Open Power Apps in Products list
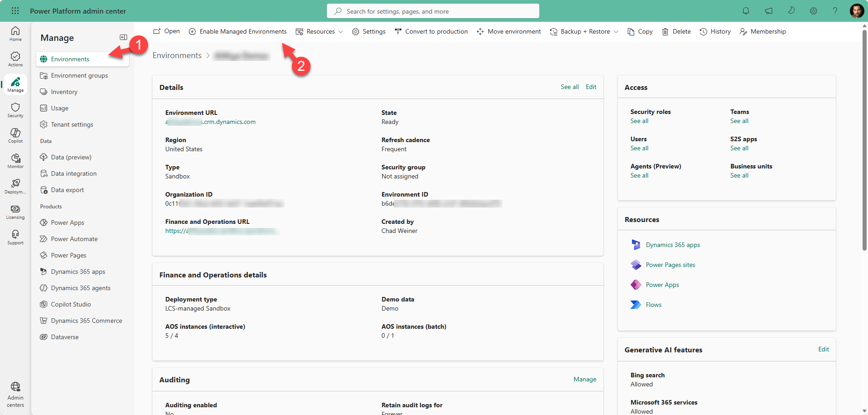The height and width of the screenshot is (415, 868). pyautogui.click(x=82, y=222)
